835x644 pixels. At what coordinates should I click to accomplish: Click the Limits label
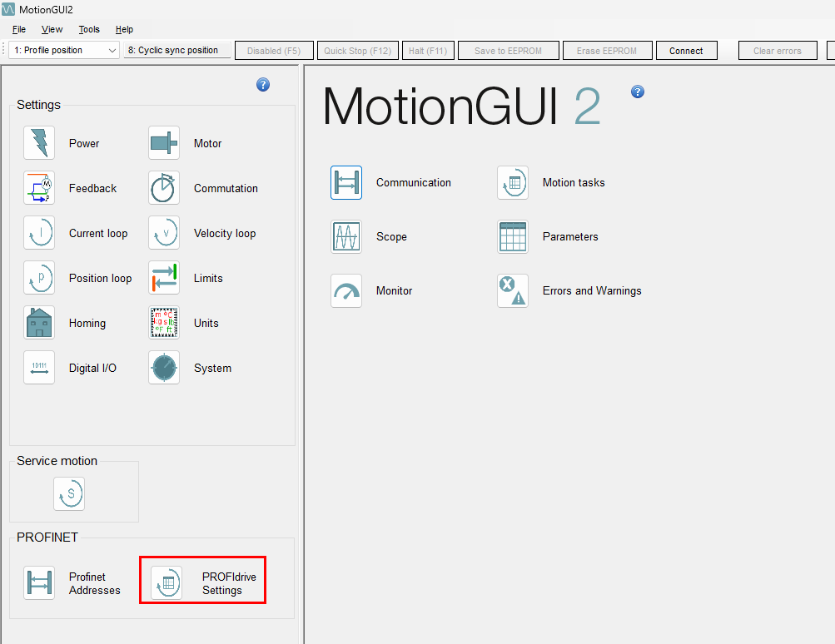pyautogui.click(x=208, y=279)
